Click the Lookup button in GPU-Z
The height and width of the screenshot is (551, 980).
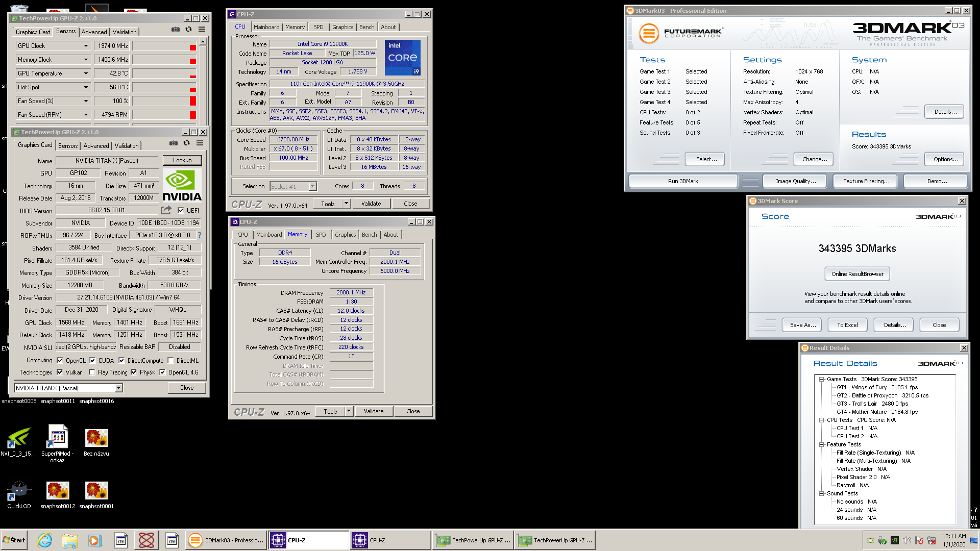[182, 160]
